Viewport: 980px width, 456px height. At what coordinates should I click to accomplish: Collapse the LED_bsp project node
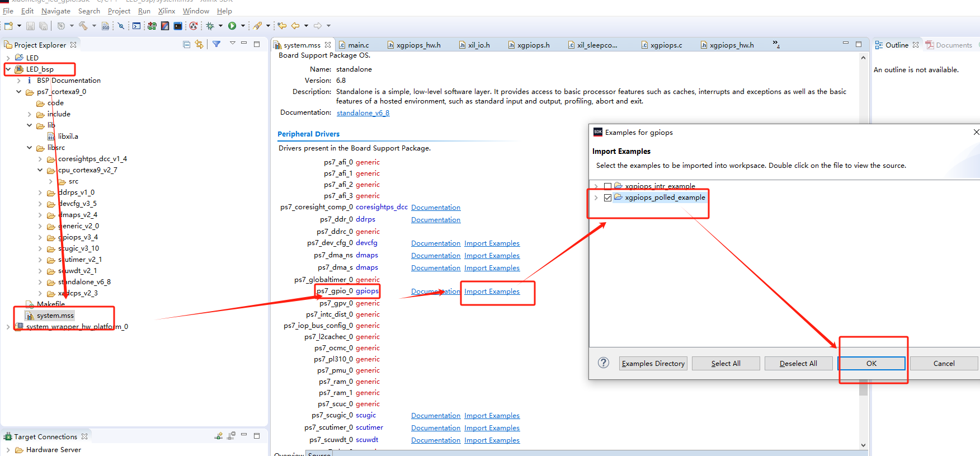click(8, 69)
